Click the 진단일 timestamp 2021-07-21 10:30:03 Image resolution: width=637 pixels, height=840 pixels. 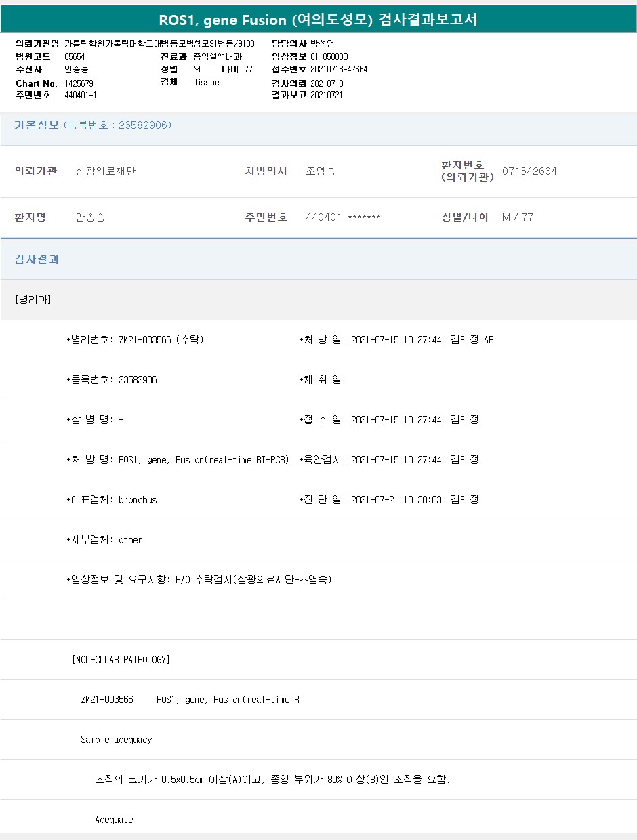click(396, 500)
